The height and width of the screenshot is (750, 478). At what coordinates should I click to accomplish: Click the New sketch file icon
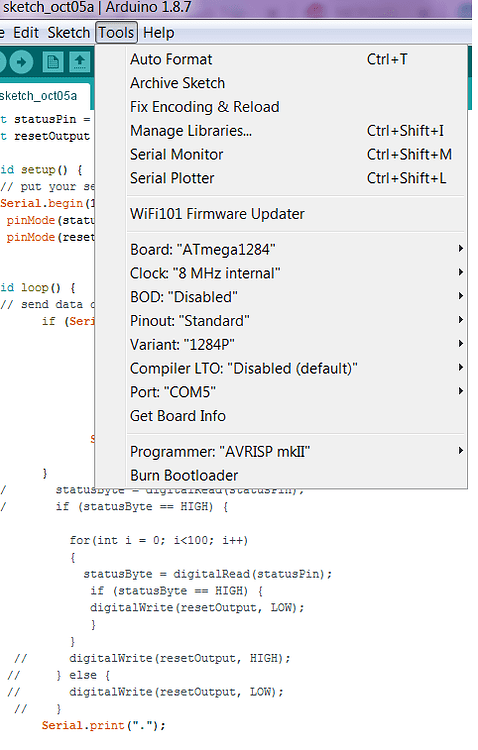(x=53, y=62)
